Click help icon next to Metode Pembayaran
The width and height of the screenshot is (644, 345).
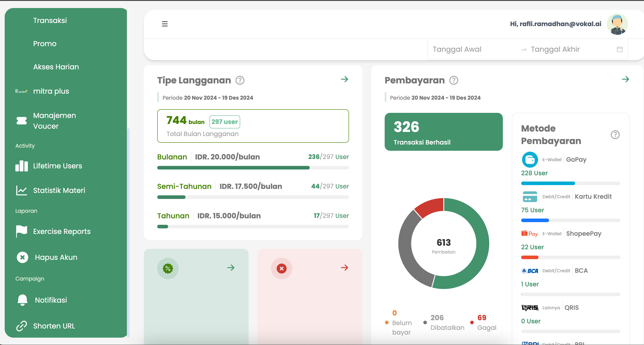(x=615, y=135)
